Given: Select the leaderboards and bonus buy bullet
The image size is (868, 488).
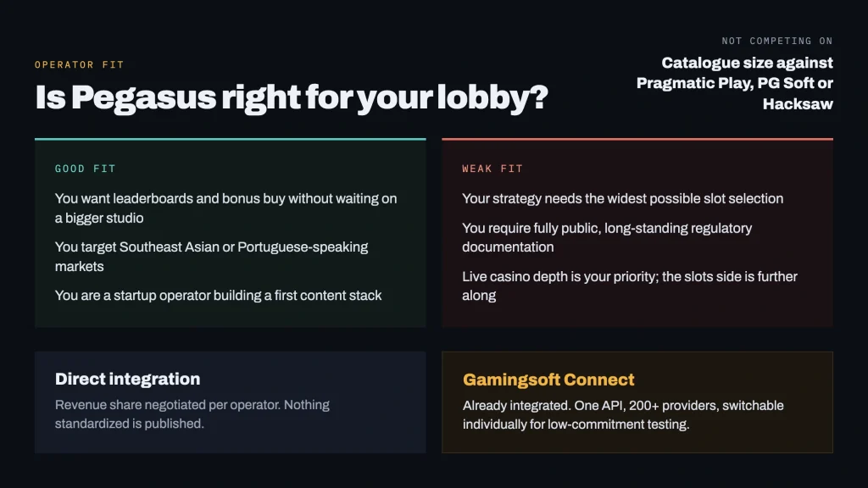Looking at the screenshot, I should click(225, 208).
